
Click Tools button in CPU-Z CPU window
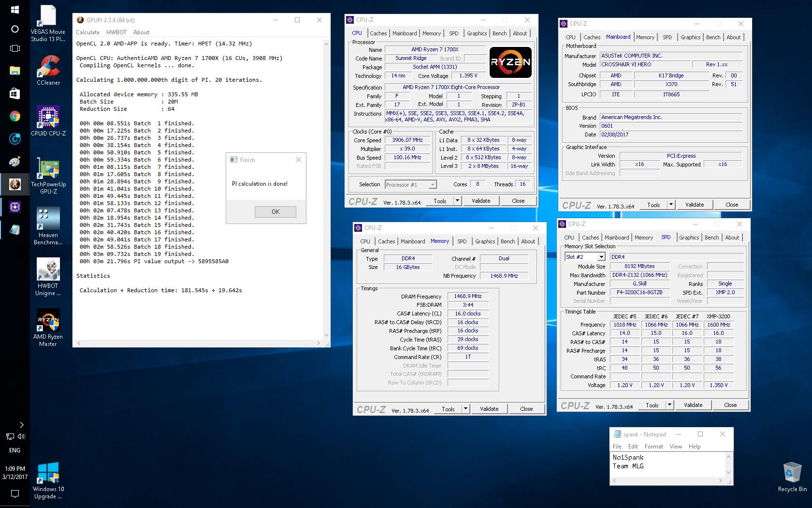pos(440,201)
